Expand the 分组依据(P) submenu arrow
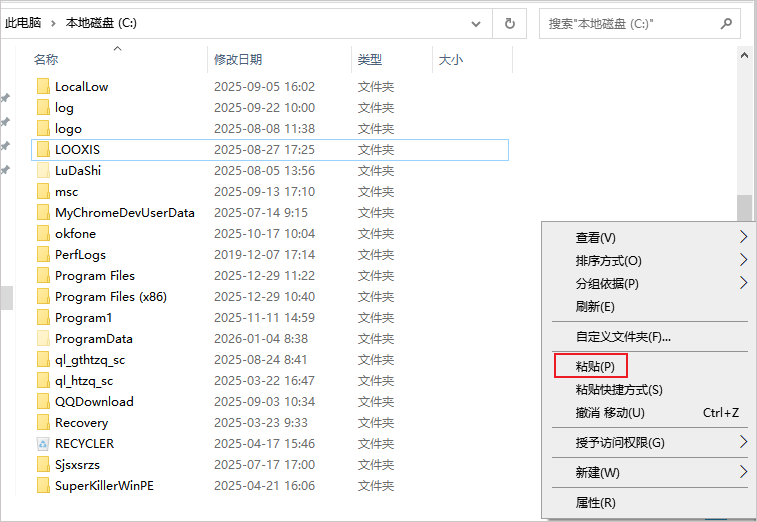757x522 pixels. pos(743,283)
